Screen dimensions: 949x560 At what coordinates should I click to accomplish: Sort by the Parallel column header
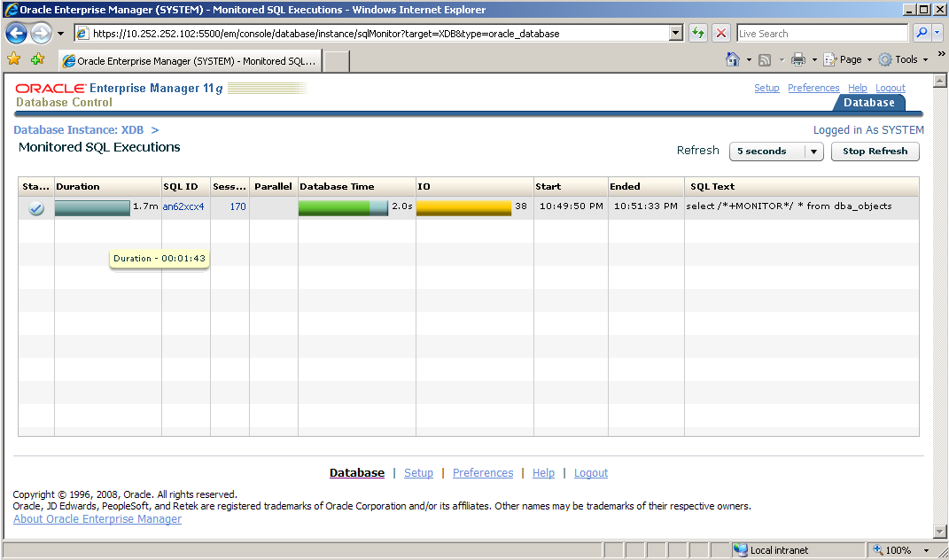273,186
